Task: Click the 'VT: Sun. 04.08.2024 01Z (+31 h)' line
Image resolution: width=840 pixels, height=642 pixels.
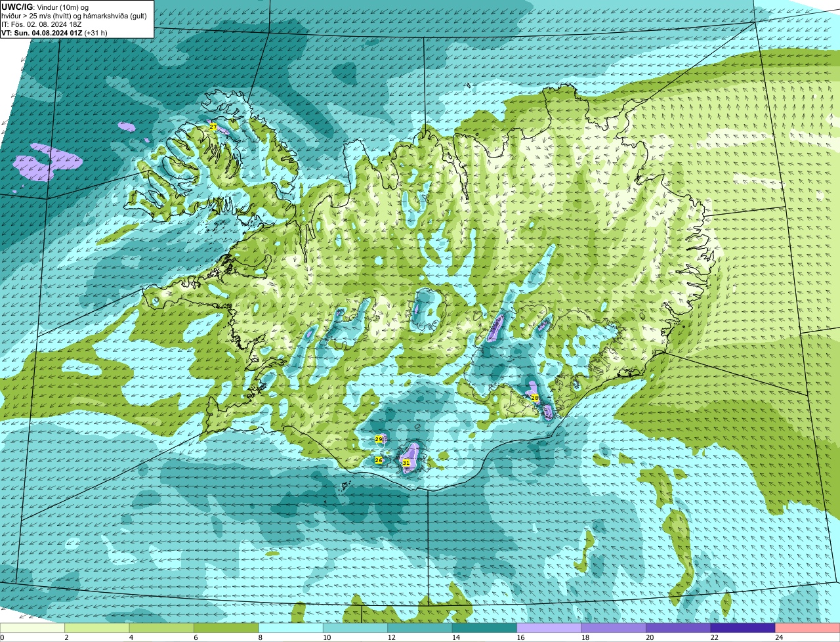Action: point(54,32)
